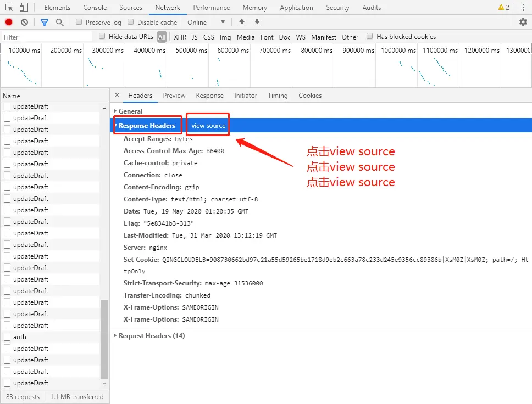Filter requests by WS
The image size is (532, 404).
[x=301, y=37]
